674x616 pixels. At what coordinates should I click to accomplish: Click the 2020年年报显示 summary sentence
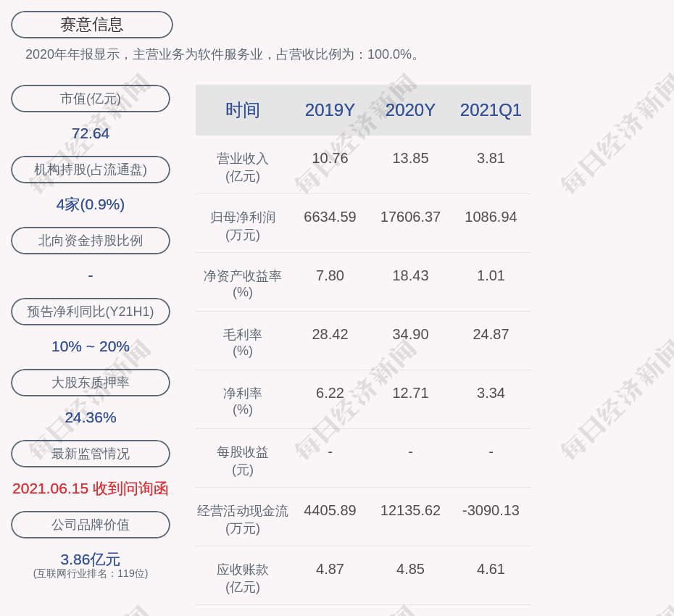tap(222, 54)
